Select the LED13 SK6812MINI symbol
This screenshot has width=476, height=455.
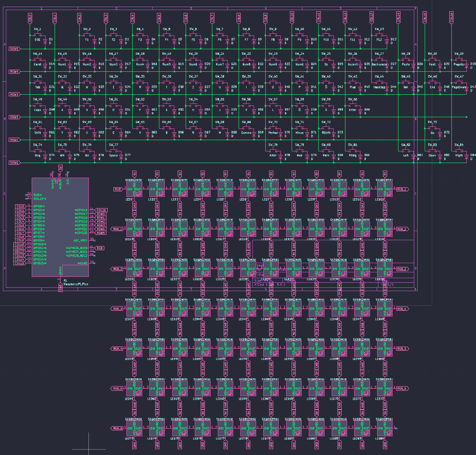coord(134,229)
